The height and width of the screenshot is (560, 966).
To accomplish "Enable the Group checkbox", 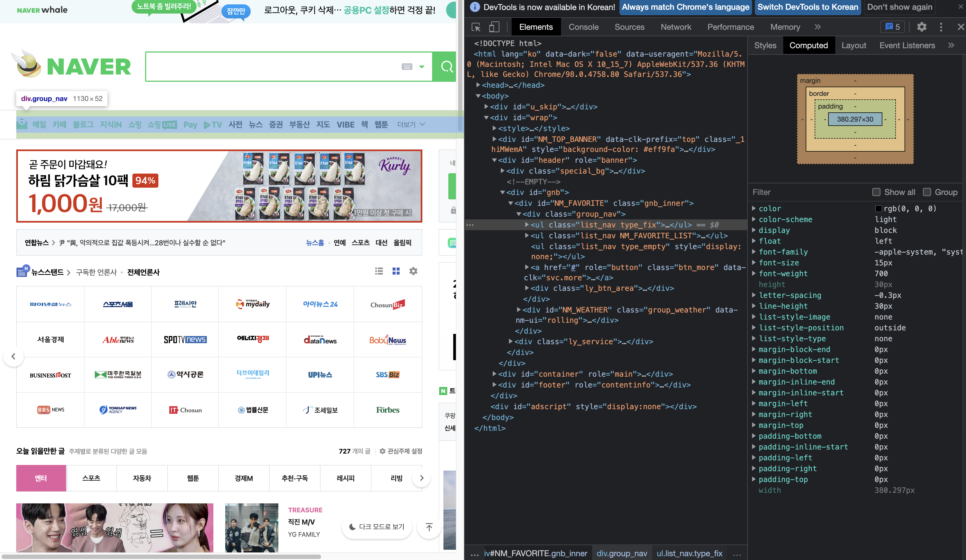I will [x=927, y=192].
